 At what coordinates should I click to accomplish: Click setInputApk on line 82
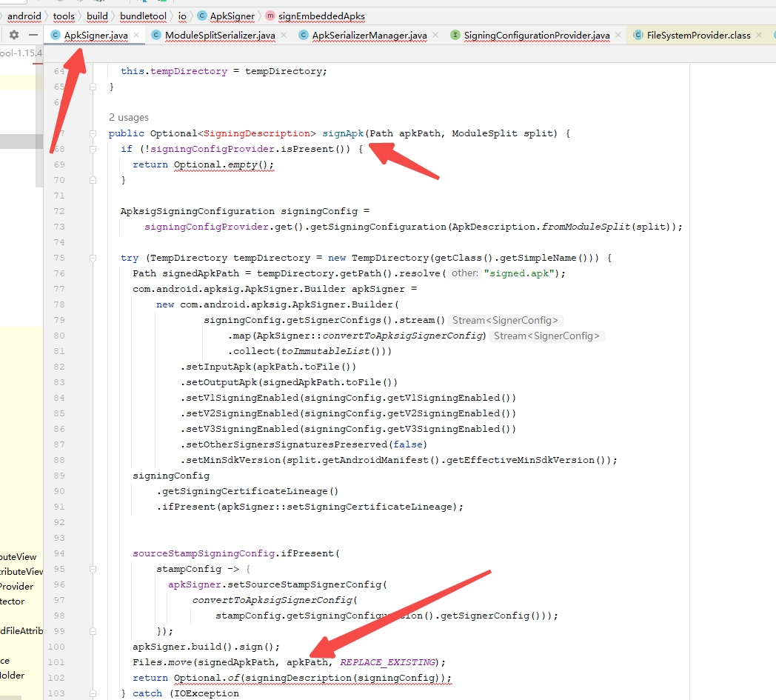pos(218,367)
